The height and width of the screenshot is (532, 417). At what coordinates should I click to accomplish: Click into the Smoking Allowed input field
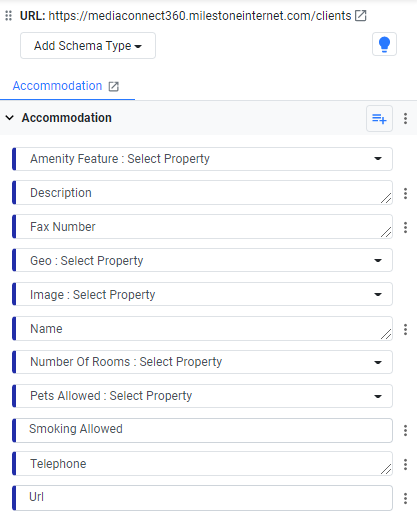pyautogui.click(x=203, y=430)
